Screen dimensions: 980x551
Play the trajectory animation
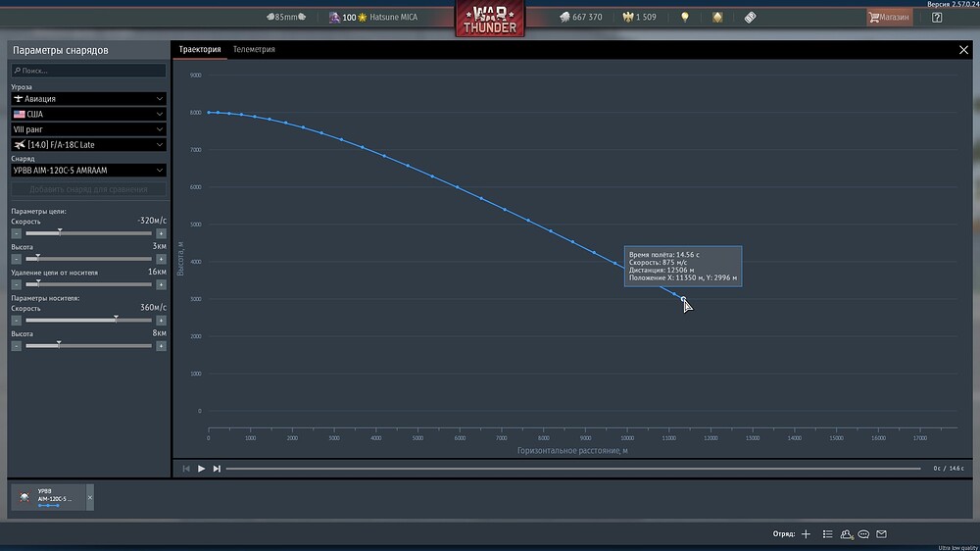coord(201,469)
